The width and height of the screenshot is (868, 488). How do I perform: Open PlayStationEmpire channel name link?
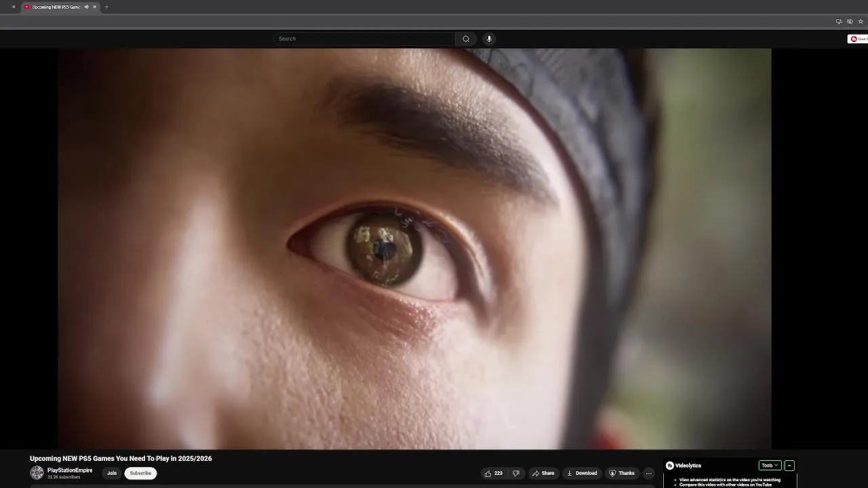(70, 470)
